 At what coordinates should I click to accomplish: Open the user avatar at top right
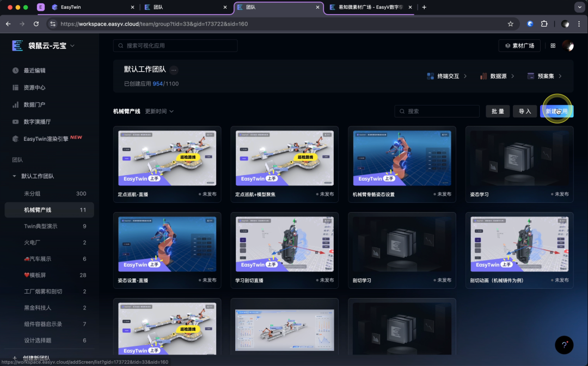(568, 46)
